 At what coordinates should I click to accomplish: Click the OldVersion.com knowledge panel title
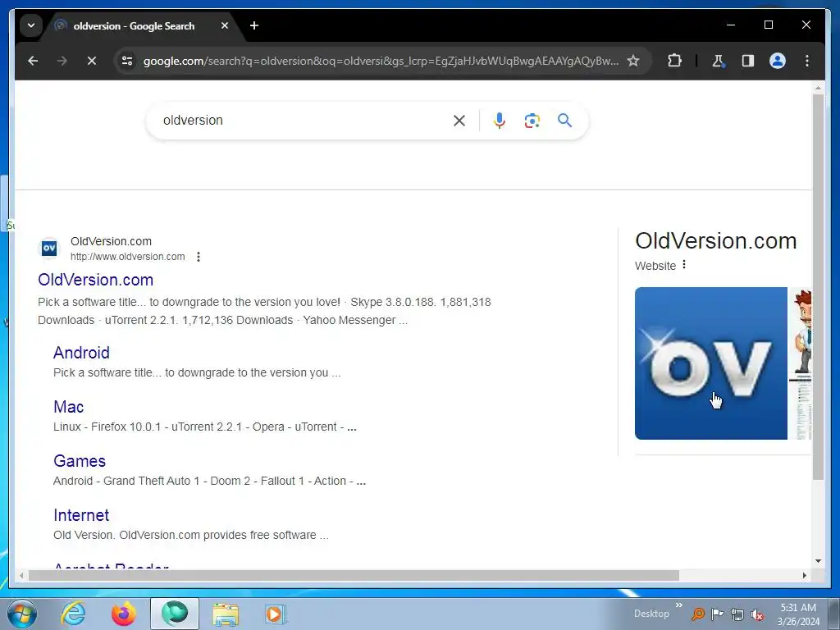715,241
